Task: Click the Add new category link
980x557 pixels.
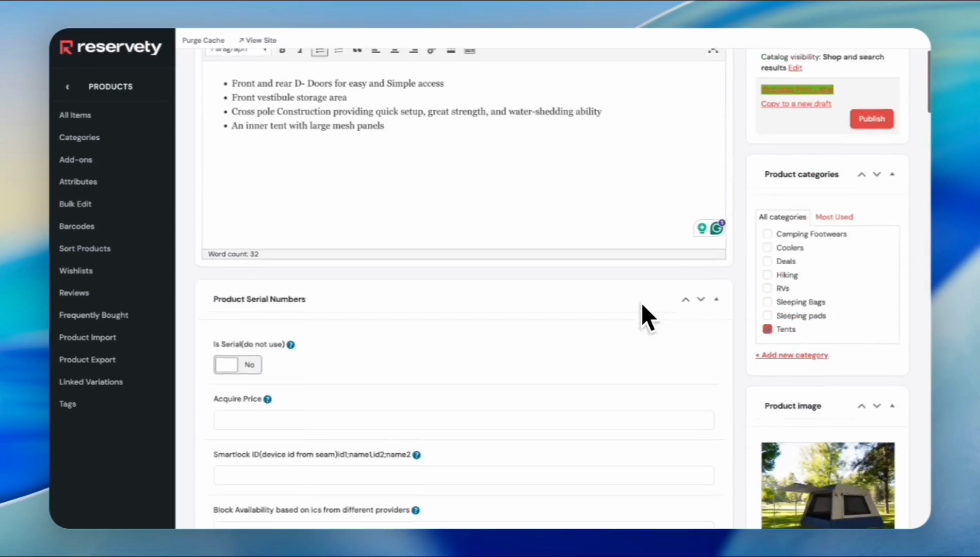Action: 792,355
